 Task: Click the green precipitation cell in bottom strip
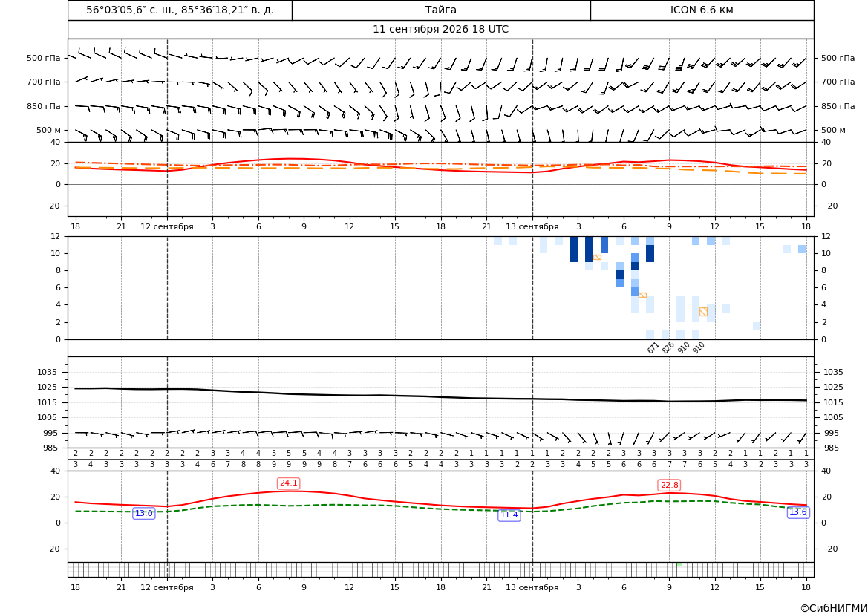[679, 564]
